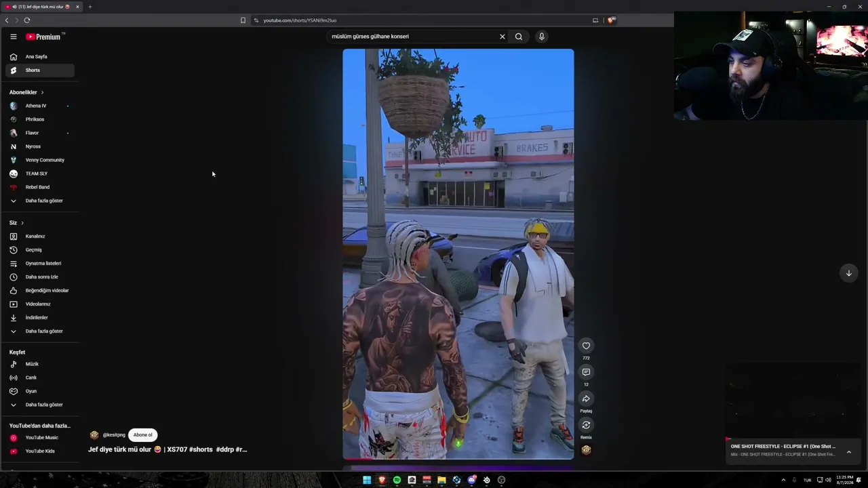Start voice search with the microphone

click(541, 37)
